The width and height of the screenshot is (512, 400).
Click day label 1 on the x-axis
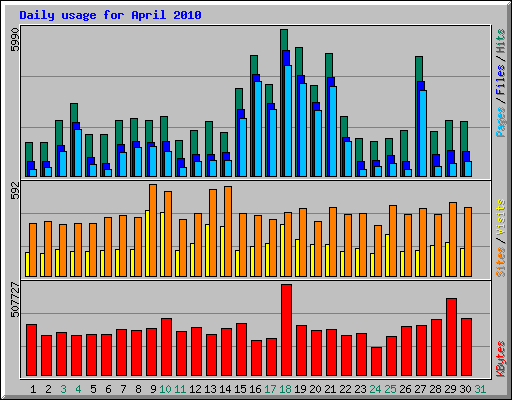33,389
